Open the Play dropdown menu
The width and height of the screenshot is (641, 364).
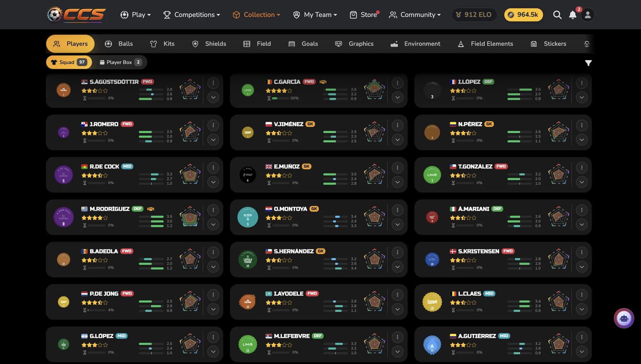point(136,15)
